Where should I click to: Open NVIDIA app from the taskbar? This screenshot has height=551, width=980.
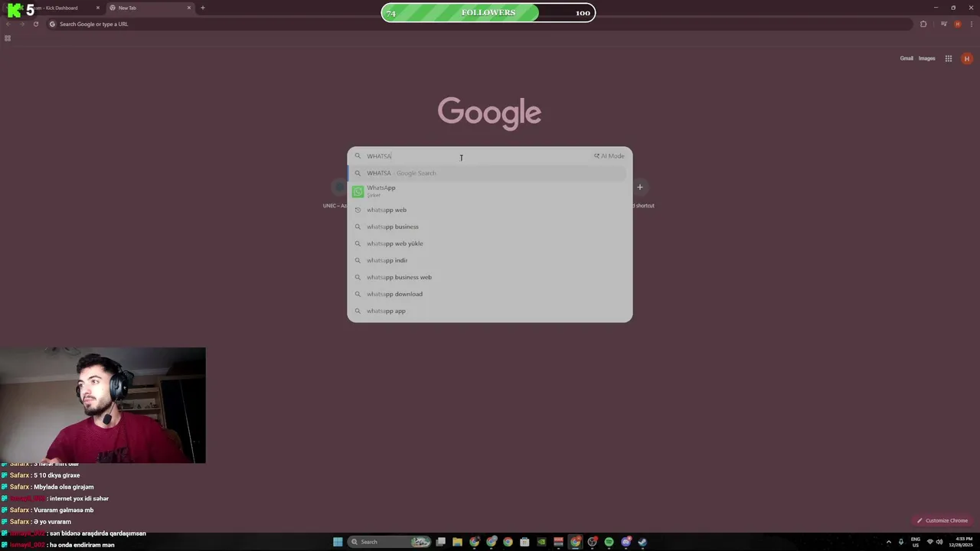tap(541, 542)
